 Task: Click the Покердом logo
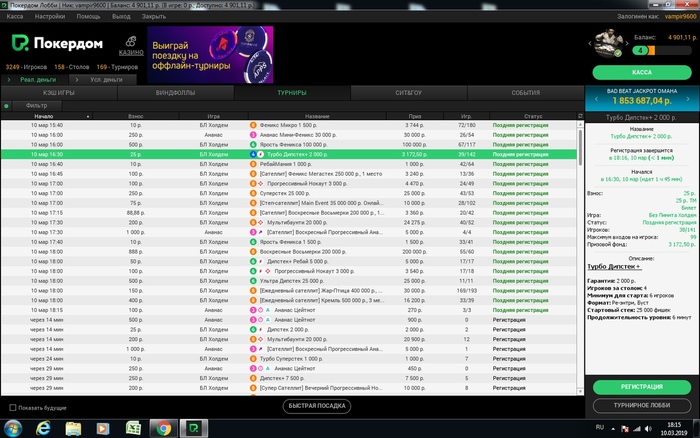tap(57, 43)
